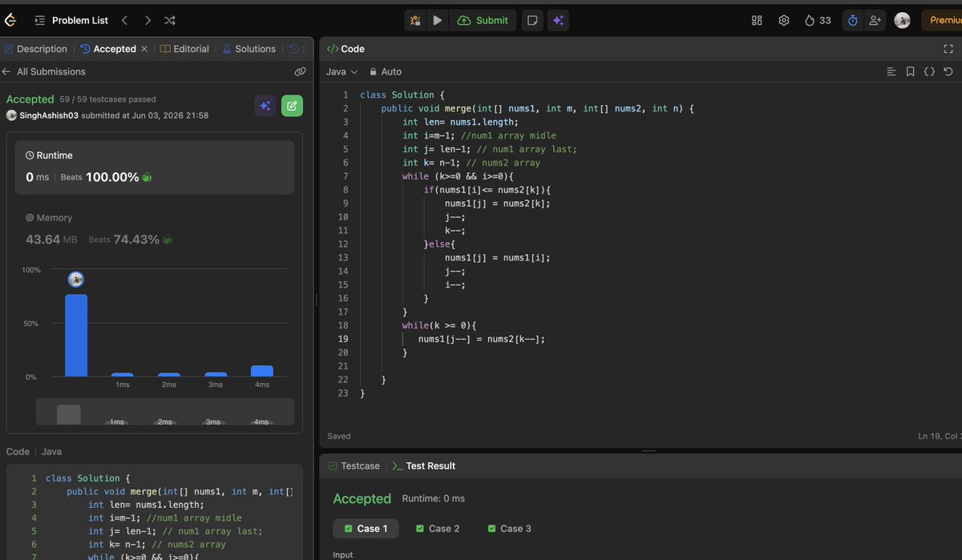Select the Code panel tab
Screen dimensions: 962x560
pos(346,49)
